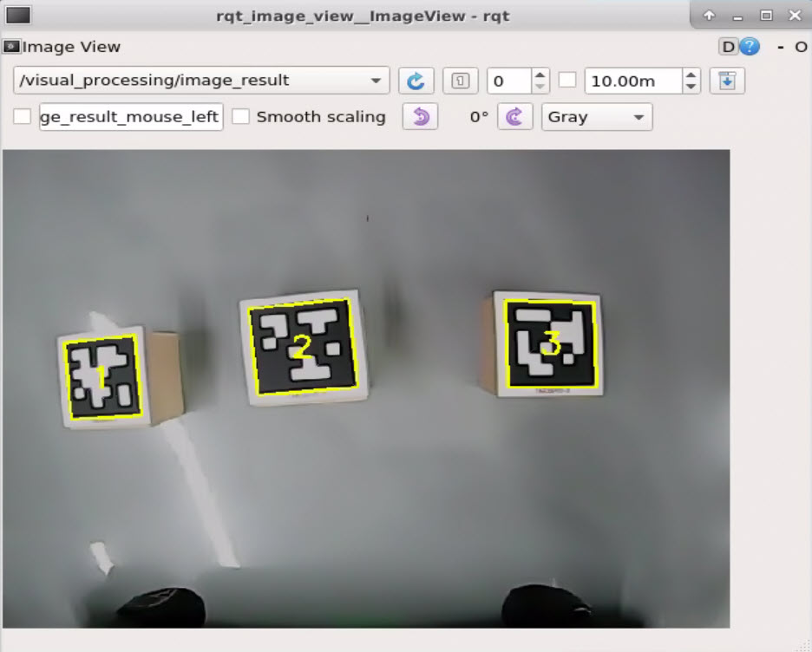
Task: Rotate image left counter-clockwise
Action: [x=420, y=116]
